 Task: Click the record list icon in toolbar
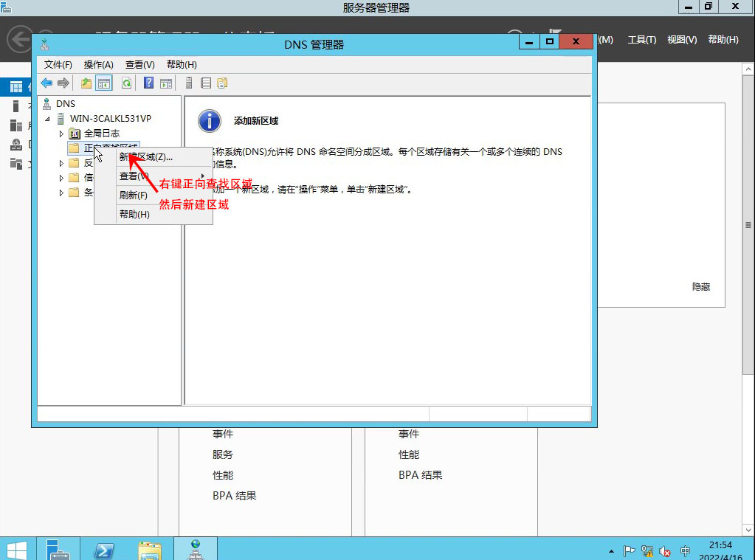pos(206,83)
